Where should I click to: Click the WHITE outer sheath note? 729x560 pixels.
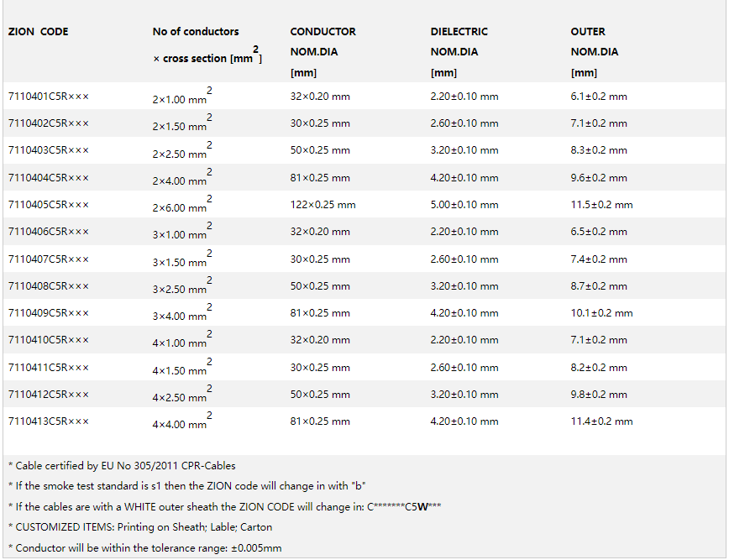tap(225, 506)
